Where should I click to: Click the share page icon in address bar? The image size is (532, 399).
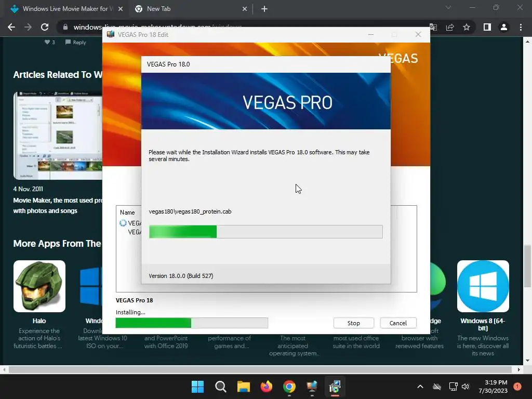[x=450, y=27]
